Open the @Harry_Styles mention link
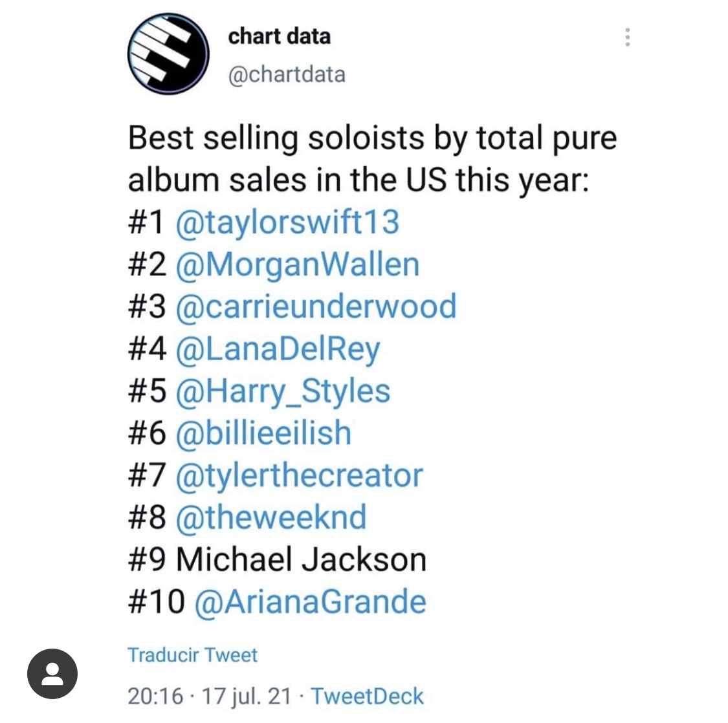 (x=283, y=391)
